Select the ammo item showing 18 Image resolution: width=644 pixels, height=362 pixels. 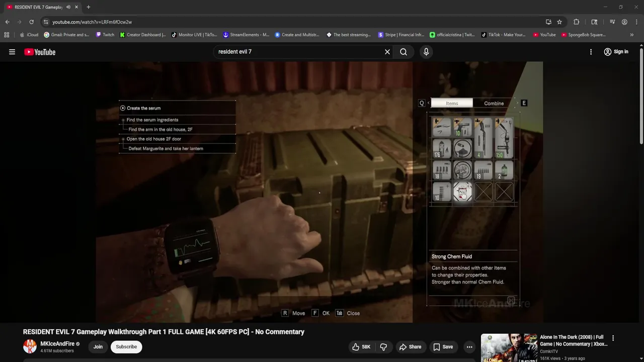point(442,170)
